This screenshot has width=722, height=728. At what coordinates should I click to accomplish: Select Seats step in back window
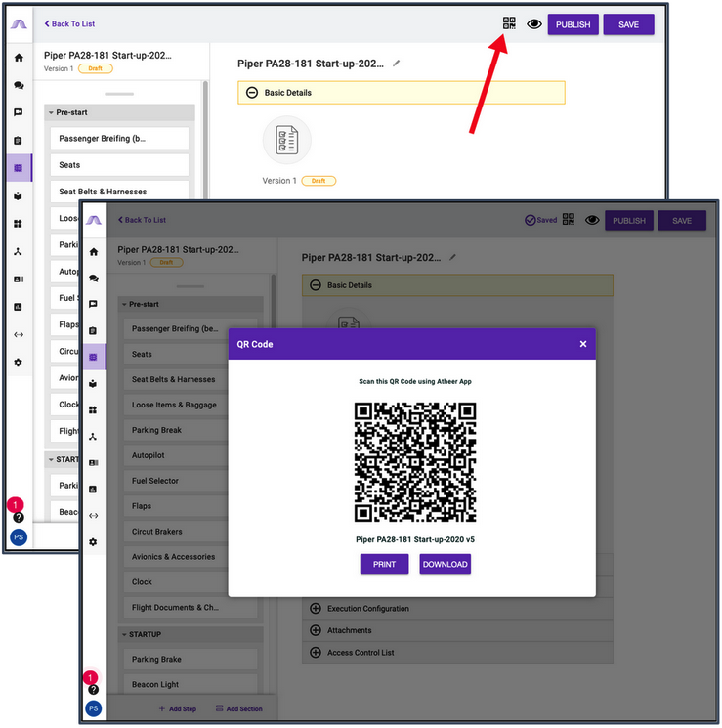[x=119, y=165]
